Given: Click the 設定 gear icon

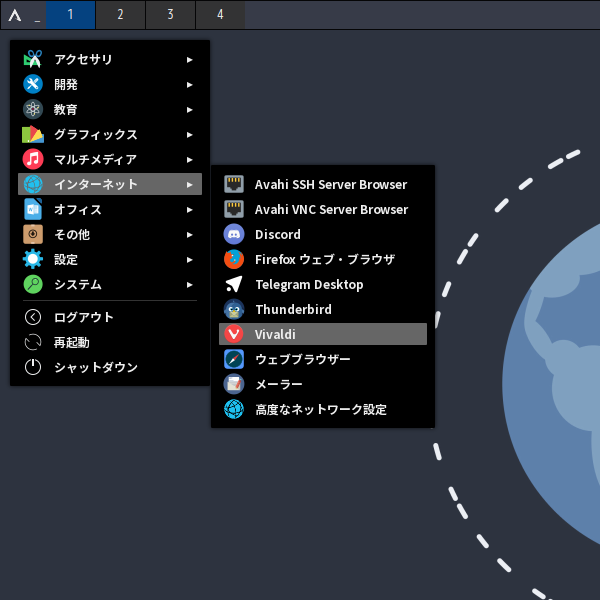Looking at the screenshot, I should coord(33,259).
